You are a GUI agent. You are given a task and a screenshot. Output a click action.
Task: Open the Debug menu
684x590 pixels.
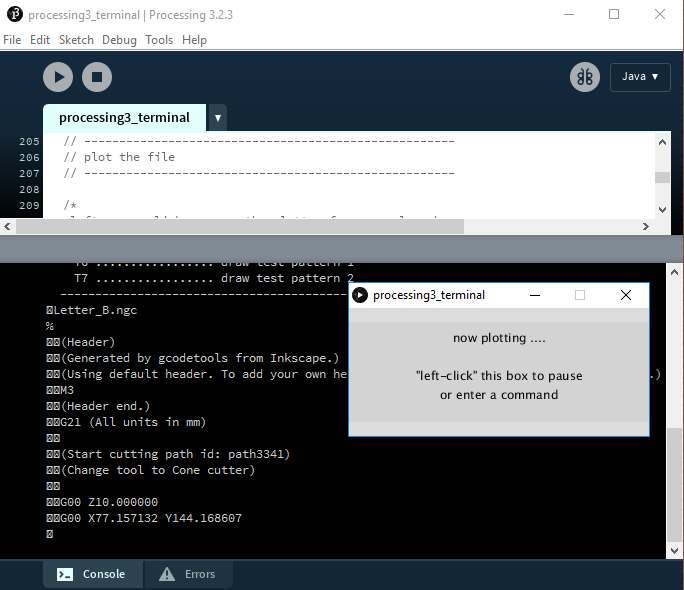119,40
